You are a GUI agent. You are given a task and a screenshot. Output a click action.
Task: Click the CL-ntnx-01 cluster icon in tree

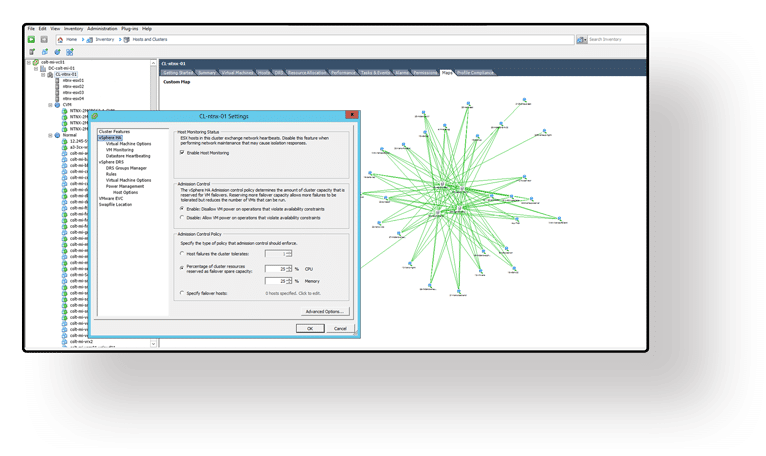pos(51,75)
